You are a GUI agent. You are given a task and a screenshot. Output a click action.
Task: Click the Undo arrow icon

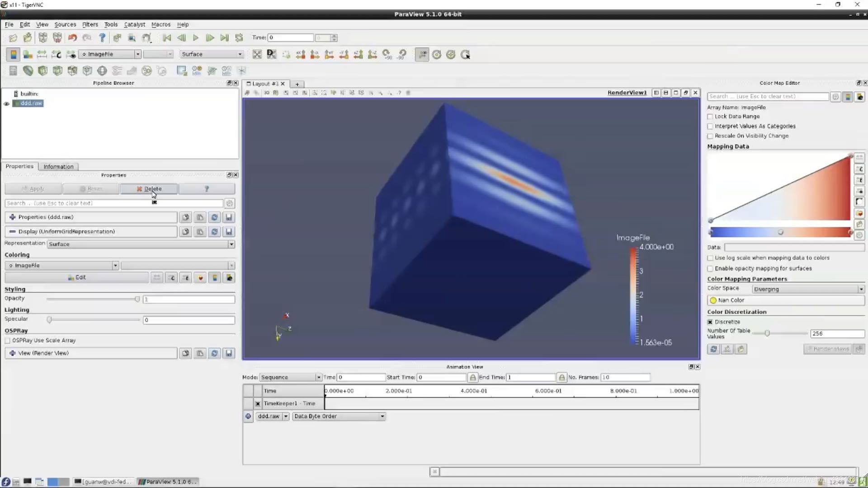coord(72,38)
